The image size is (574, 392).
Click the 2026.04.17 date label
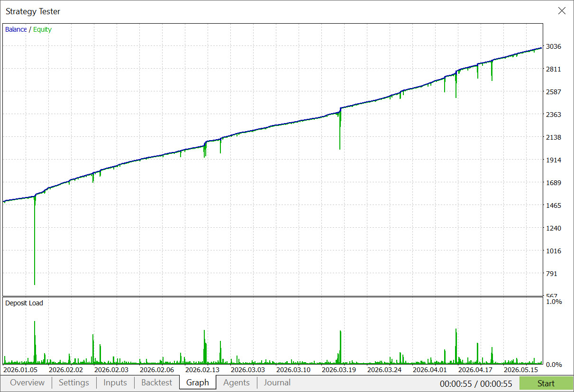(475, 370)
